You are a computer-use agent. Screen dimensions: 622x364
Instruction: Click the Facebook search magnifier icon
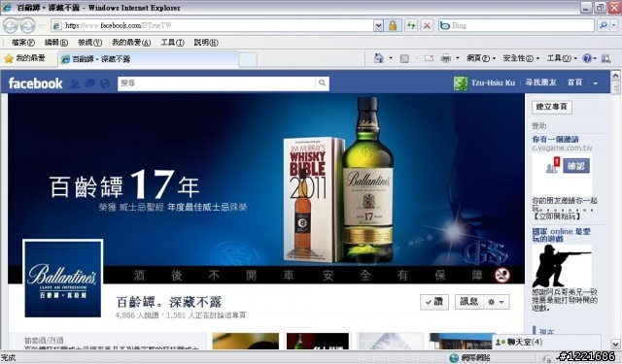point(322,83)
